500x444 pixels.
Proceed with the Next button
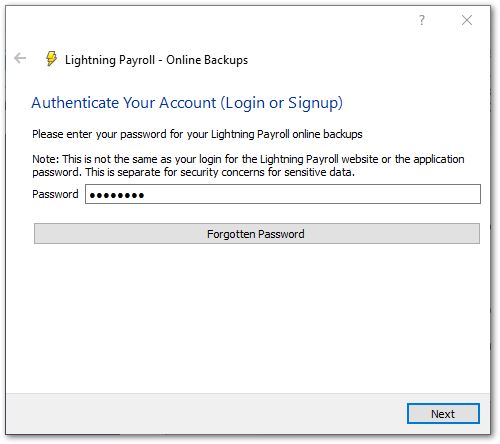(x=443, y=414)
